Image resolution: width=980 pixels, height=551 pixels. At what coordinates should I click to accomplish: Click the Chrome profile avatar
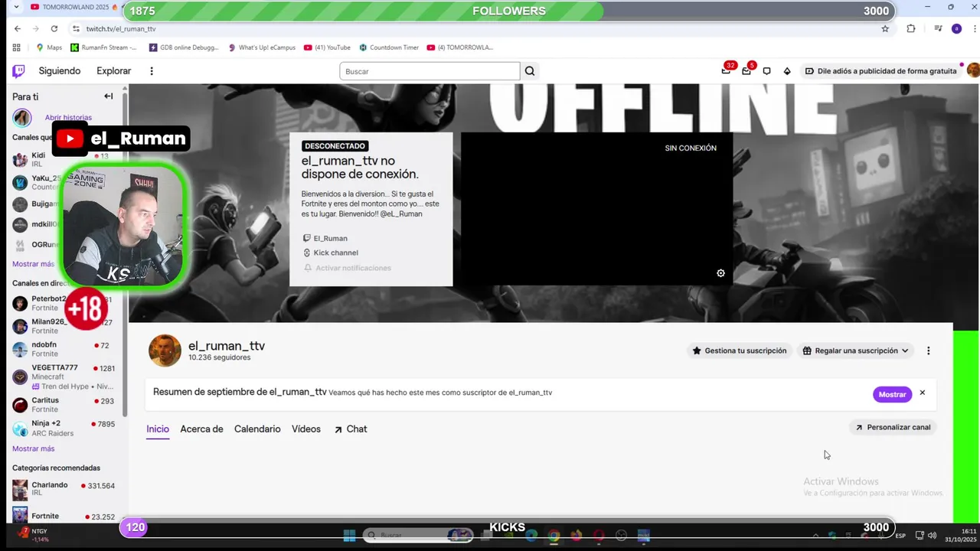[x=956, y=29]
